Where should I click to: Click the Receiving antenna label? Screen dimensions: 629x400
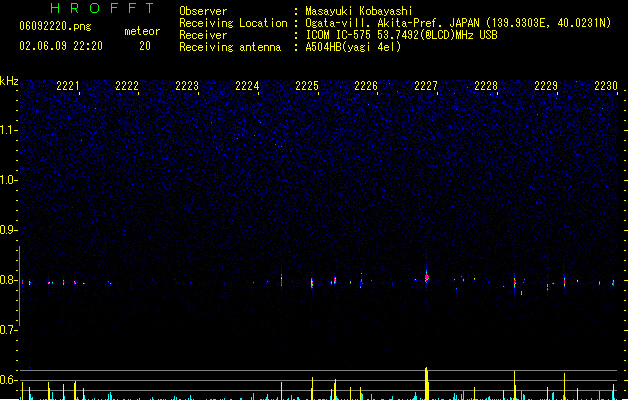pyautogui.click(x=230, y=47)
